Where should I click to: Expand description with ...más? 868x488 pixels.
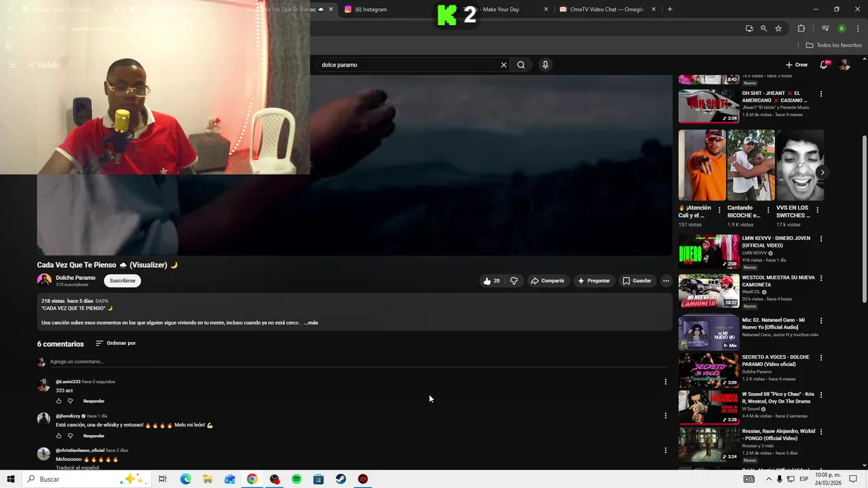311,323
